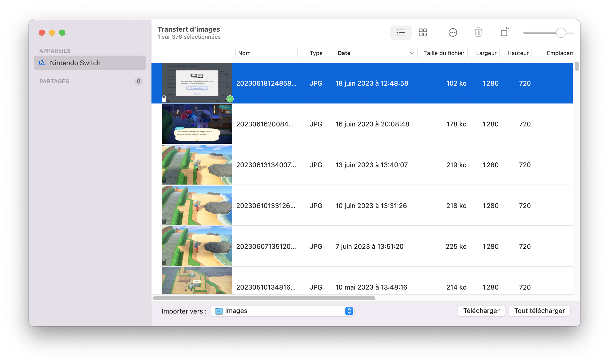Click date 13 juin 2023 à 13:40:07
Viewport: 609px width, 364px height.
tap(372, 165)
